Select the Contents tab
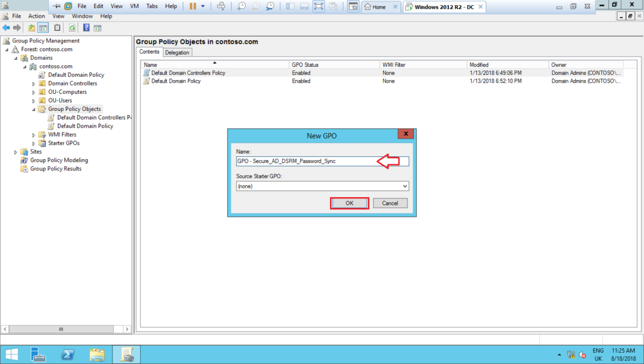 point(149,52)
